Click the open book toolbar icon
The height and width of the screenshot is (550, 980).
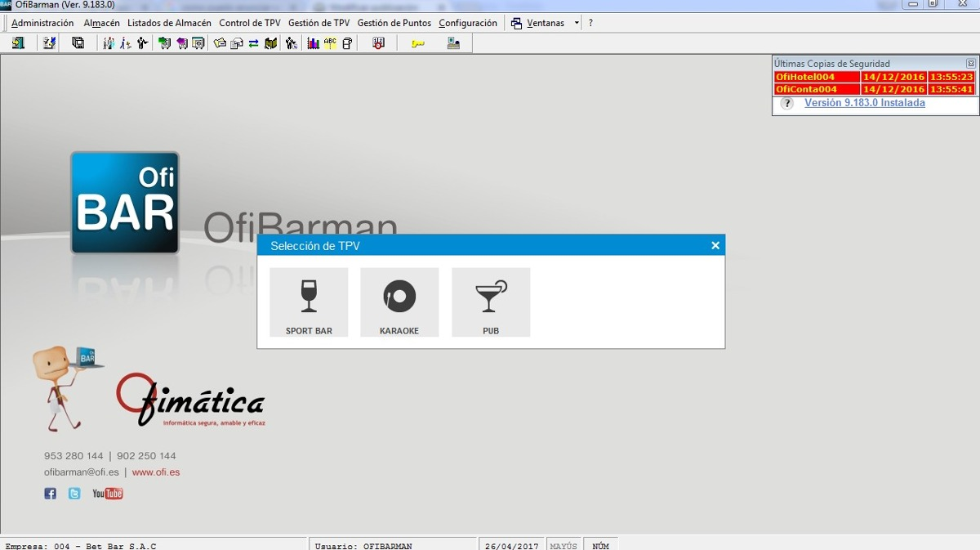(x=271, y=43)
